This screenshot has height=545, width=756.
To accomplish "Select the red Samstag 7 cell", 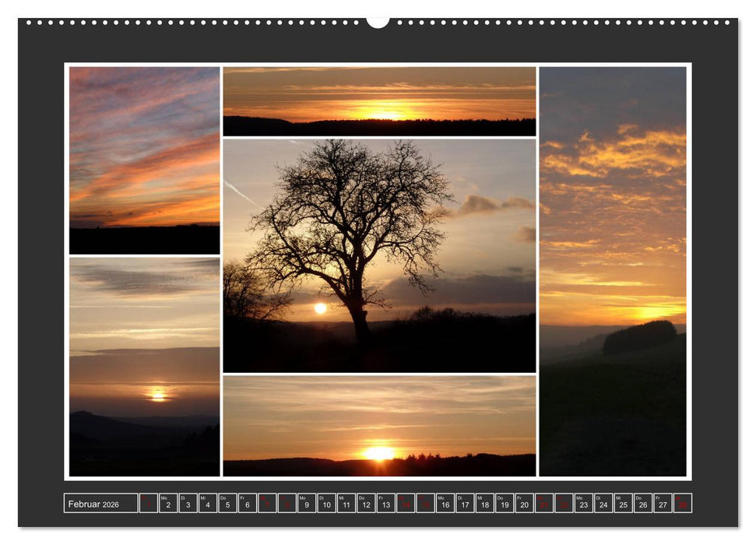I will (x=265, y=505).
